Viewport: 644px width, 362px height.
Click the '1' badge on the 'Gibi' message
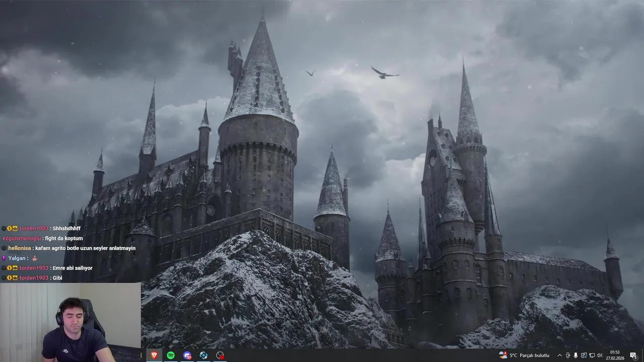[10, 278]
